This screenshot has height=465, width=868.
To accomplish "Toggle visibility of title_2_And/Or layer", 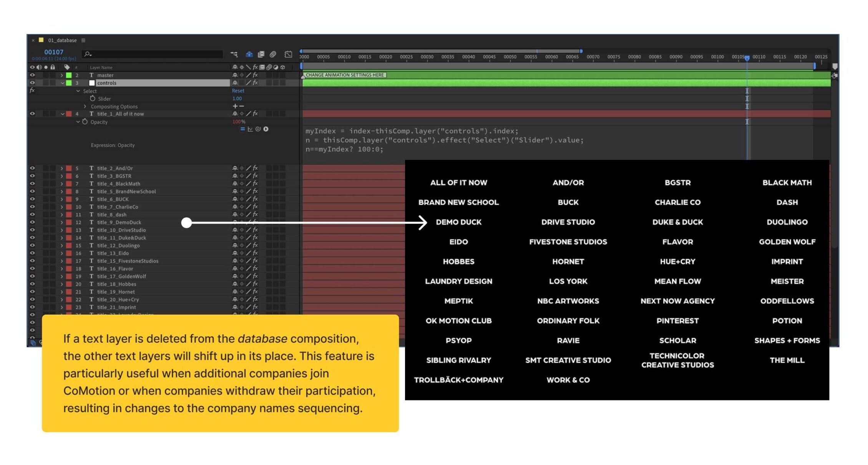I will pyautogui.click(x=32, y=168).
